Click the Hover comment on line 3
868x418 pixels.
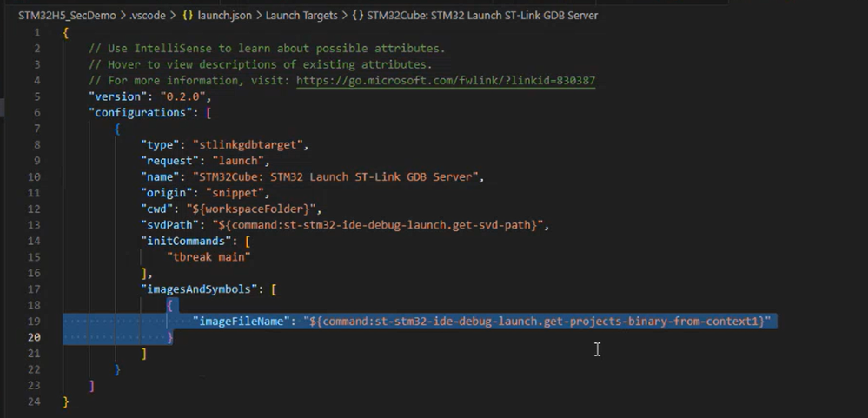(260, 64)
